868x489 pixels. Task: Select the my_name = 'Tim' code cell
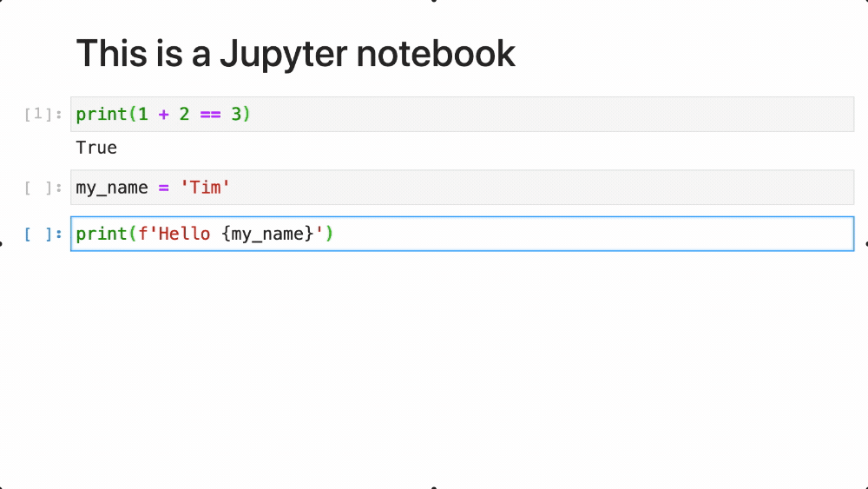click(463, 188)
